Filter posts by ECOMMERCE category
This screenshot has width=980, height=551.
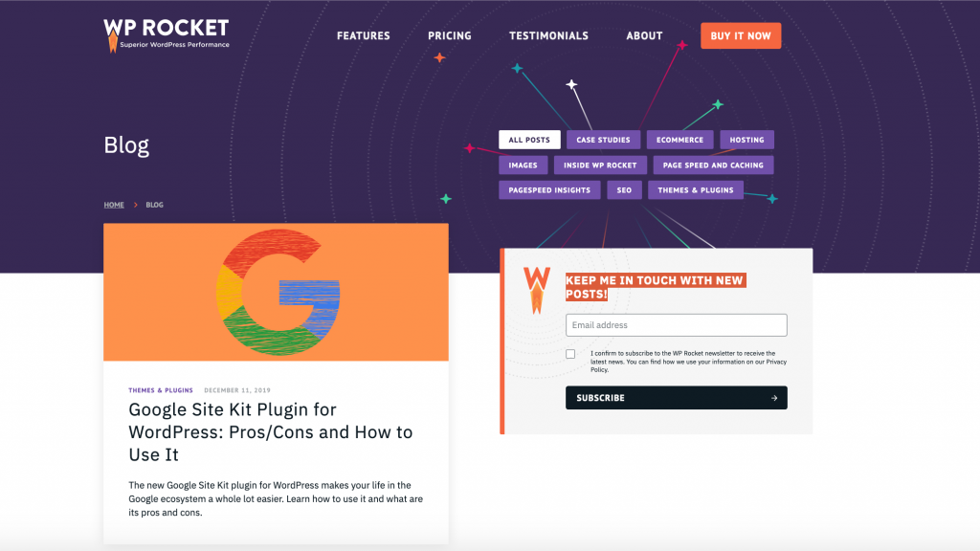(679, 139)
